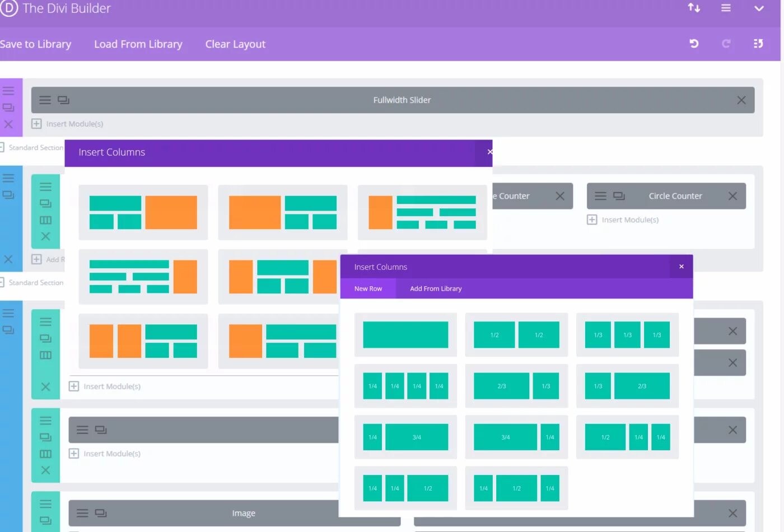This screenshot has height=532, width=784.
Task: Switch to Add From Library tab
Action: coord(436,288)
